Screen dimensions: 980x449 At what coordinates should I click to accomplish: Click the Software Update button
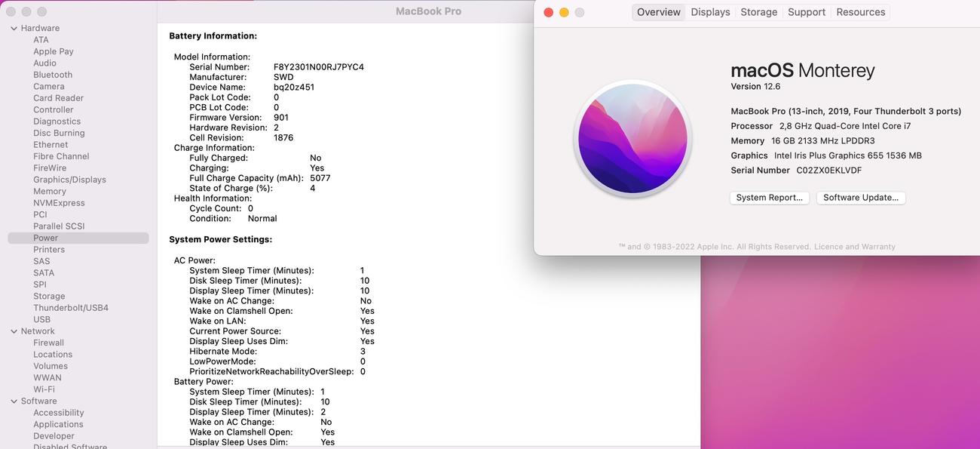click(861, 198)
